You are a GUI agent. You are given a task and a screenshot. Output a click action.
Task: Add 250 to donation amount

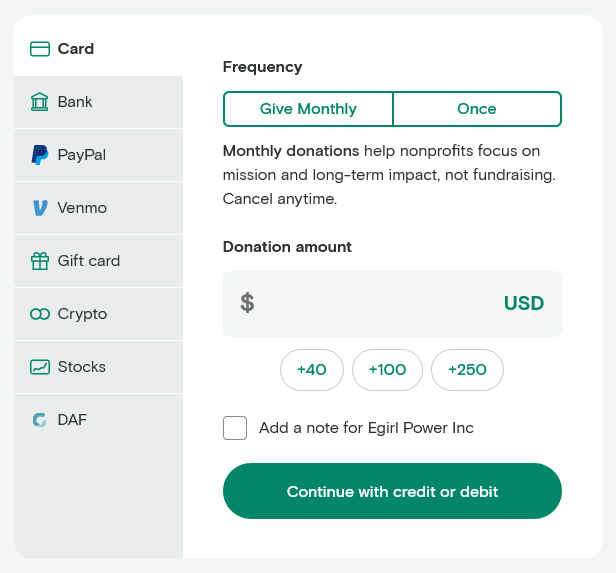point(467,370)
